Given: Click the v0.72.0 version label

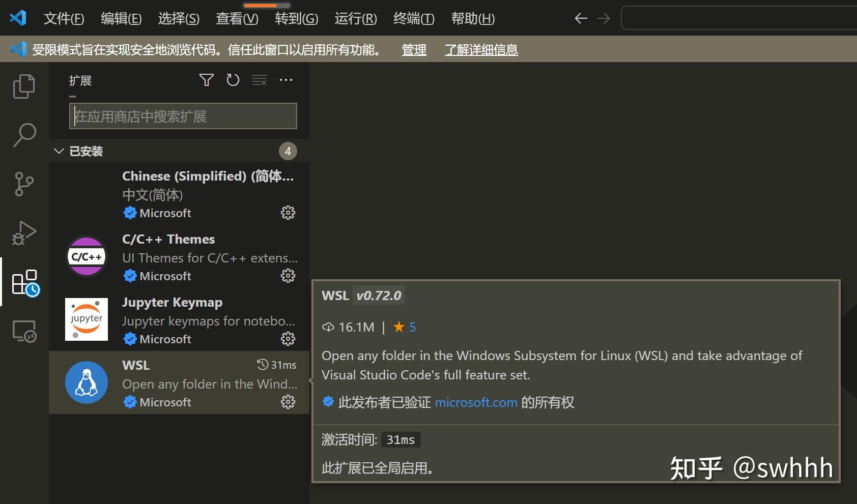Looking at the screenshot, I should [379, 295].
